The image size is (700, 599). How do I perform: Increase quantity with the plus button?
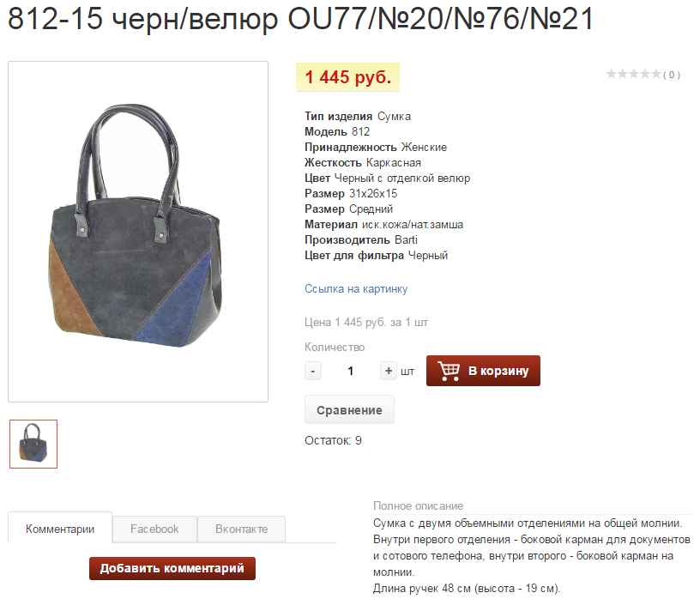tap(389, 371)
